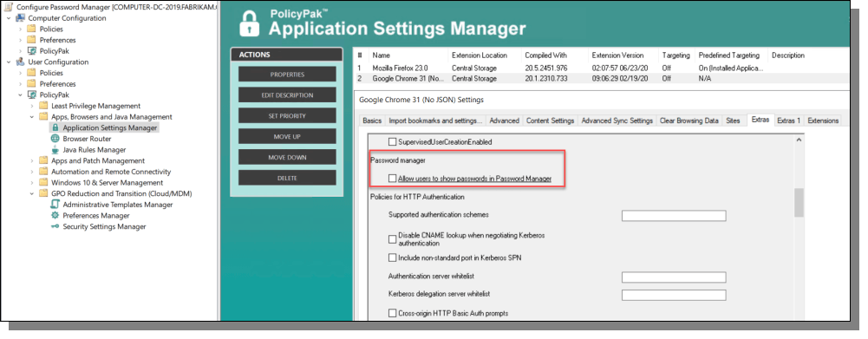Collapse Apps, Browsers and Java Management
The image size is (868, 339).
[x=32, y=117]
